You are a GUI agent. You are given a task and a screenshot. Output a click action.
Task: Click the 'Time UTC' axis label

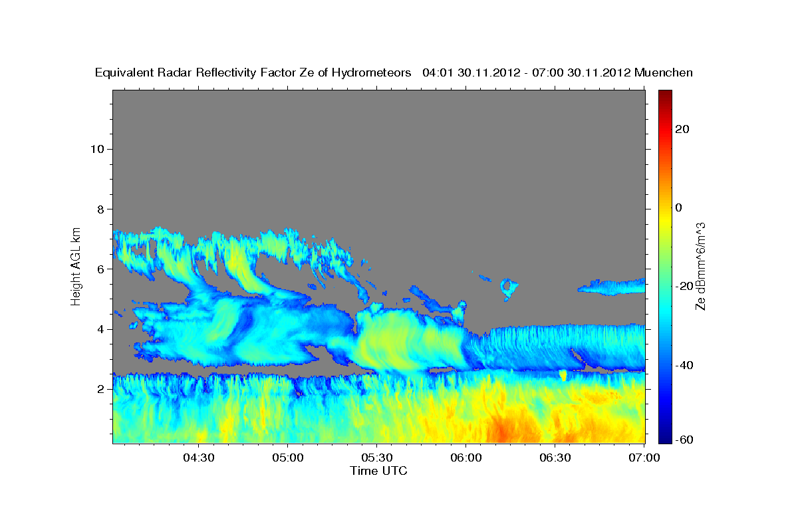[378, 471]
